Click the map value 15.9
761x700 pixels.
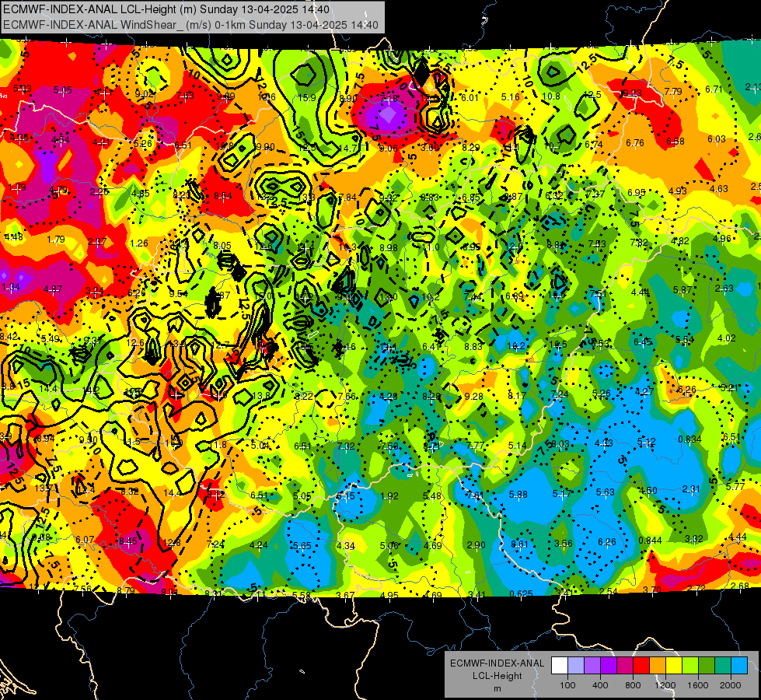pos(307,98)
